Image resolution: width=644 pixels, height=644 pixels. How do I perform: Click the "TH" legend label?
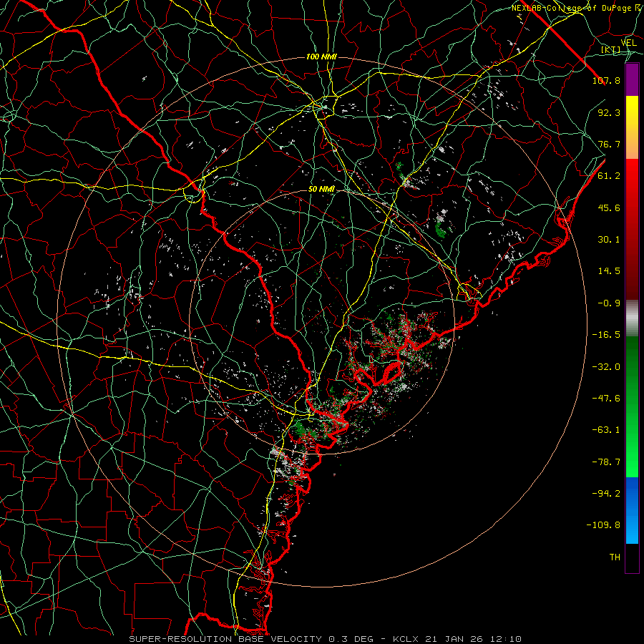(x=615, y=557)
